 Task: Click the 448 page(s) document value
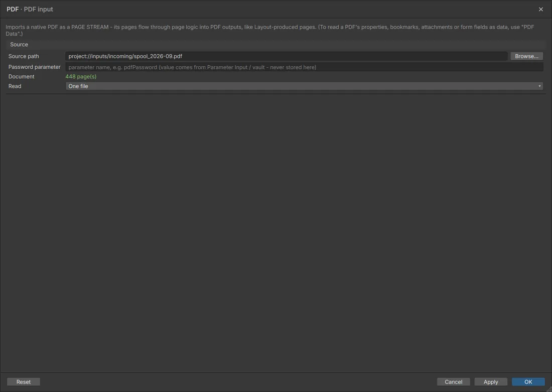click(x=81, y=76)
